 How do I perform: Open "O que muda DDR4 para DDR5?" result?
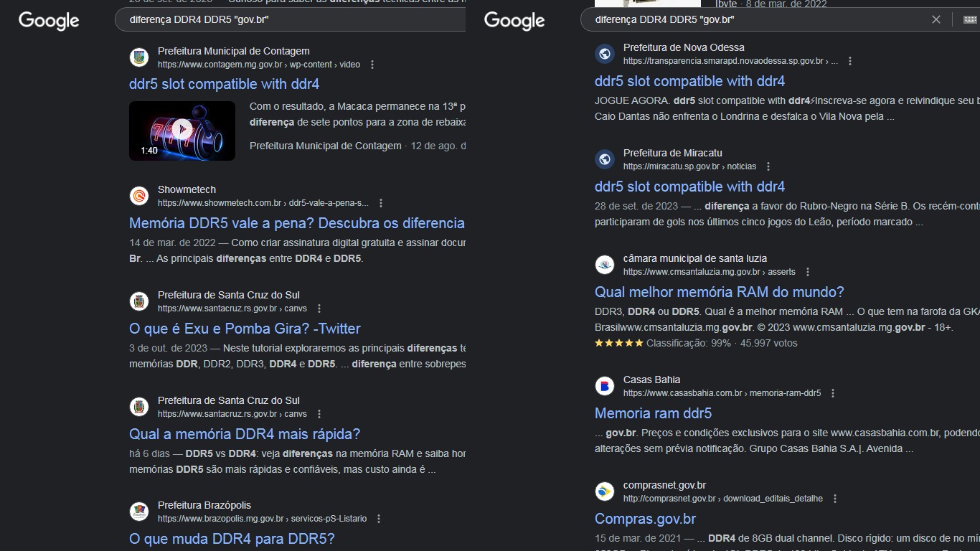pos(232,539)
